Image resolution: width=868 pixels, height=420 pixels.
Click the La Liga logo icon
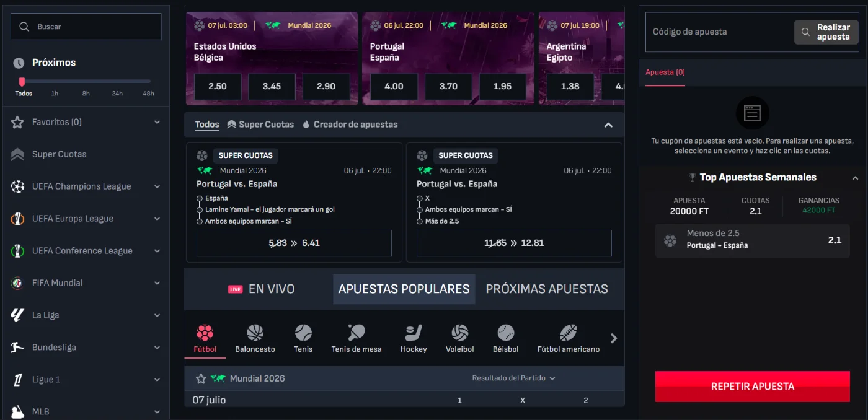(17, 315)
